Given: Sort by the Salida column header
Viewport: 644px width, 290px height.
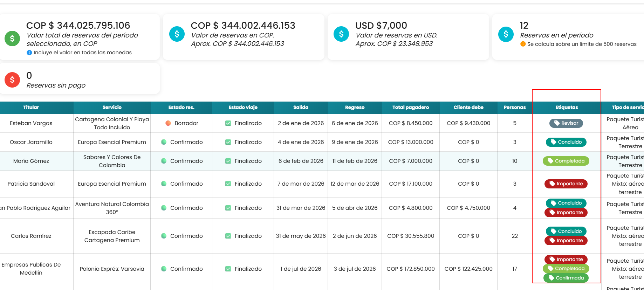Looking at the screenshot, I should [x=301, y=108].
